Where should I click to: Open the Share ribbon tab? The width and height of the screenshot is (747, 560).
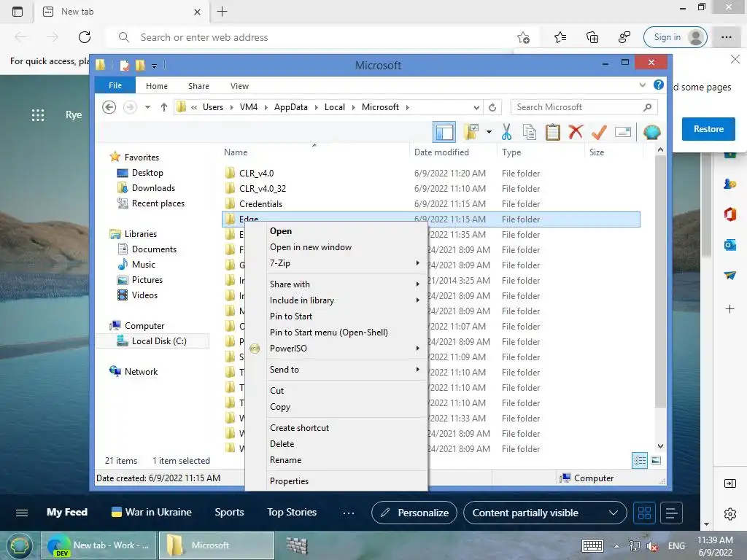tap(198, 86)
